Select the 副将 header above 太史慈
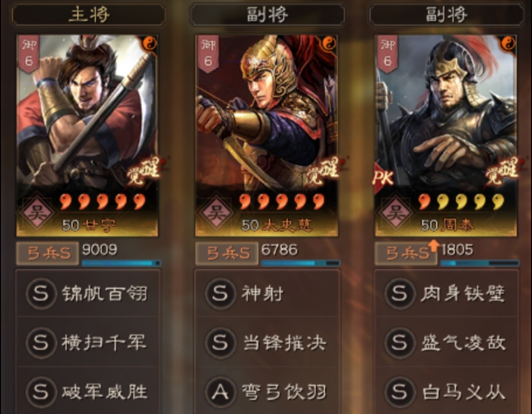 [x=267, y=15]
